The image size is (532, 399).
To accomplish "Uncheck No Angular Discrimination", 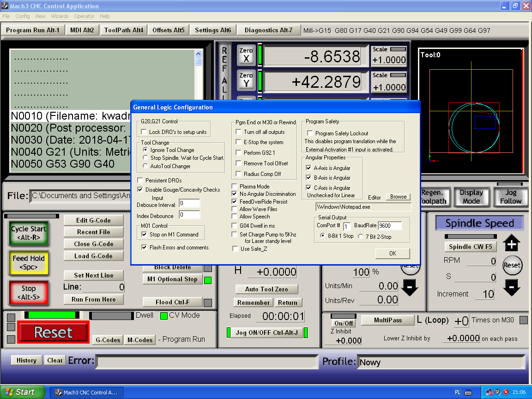I will (x=234, y=194).
